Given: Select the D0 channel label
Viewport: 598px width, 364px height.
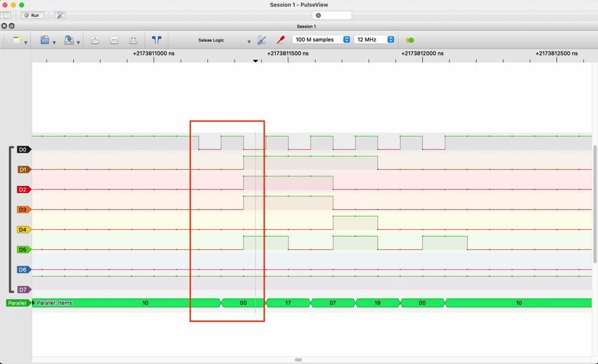Looking at the screenshot, I should pos(24,150).
